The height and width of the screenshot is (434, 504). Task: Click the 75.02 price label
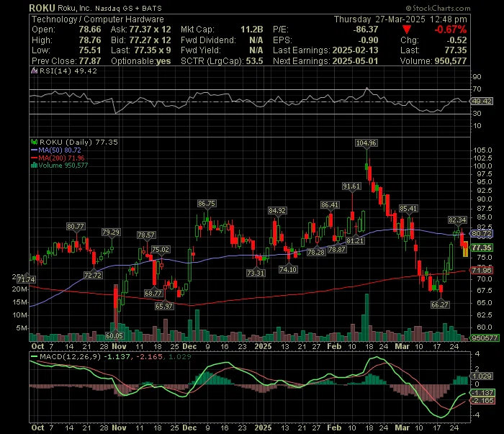[x=161, y=250]
